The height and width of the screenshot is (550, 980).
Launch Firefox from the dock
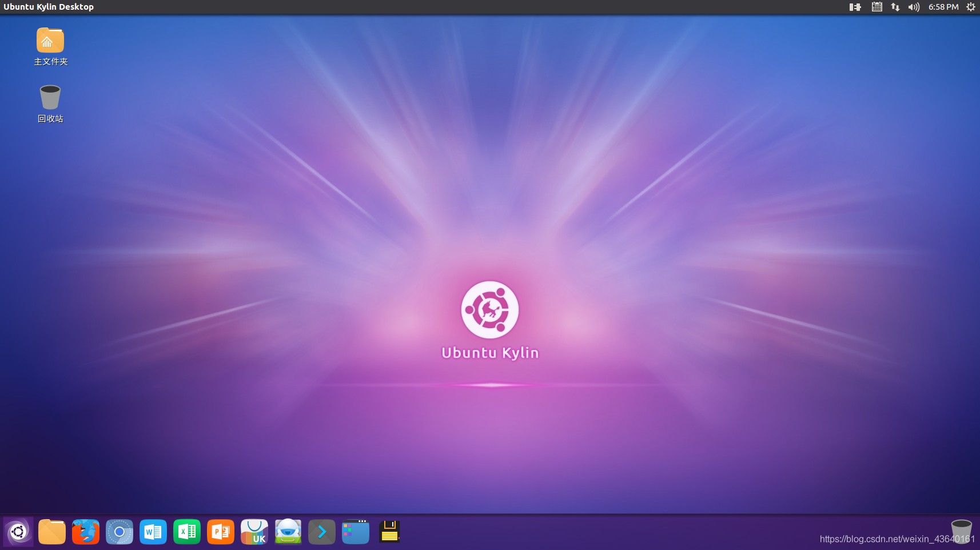[x=86, y=532]
